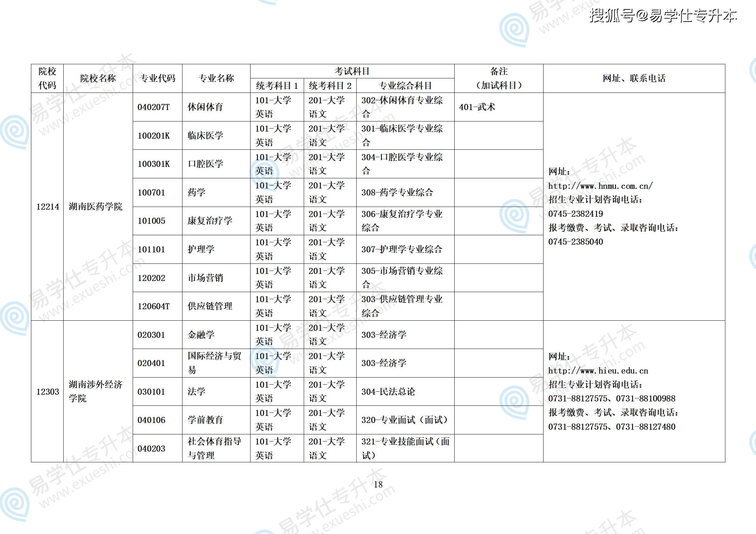This screenshot has height=534, width=756.
Task: Click phone number 0745-2385040
Action: click(x=576, y=242)
